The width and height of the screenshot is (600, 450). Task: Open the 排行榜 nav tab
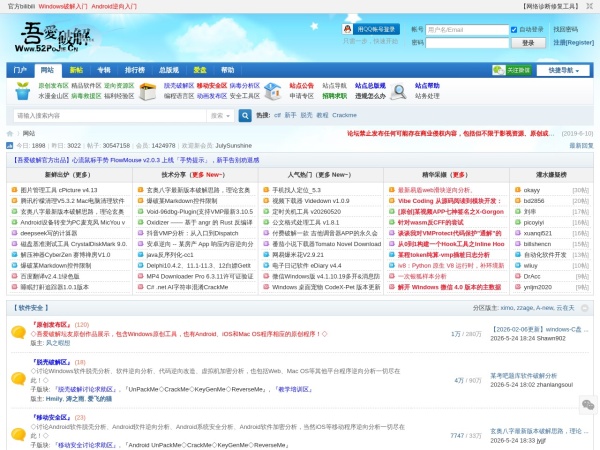point(135,70)
